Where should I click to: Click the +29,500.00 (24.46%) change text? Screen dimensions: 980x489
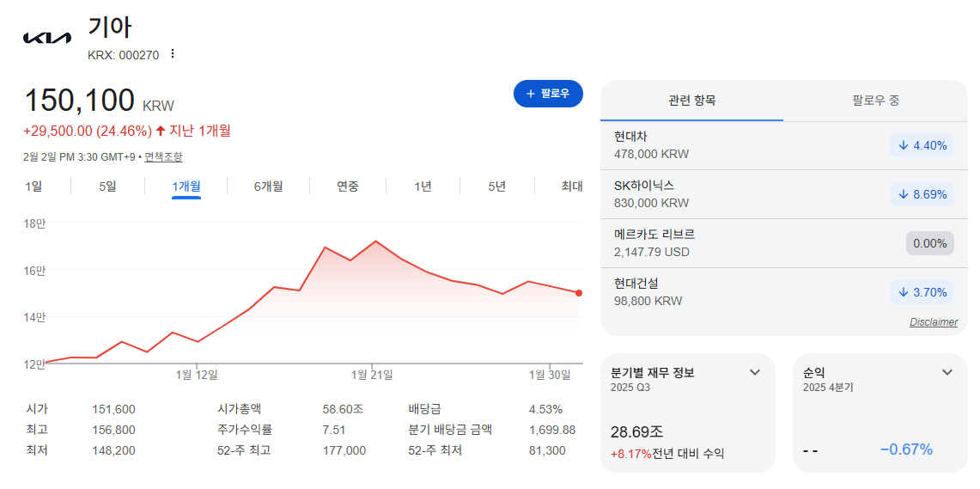coord(88,131)
